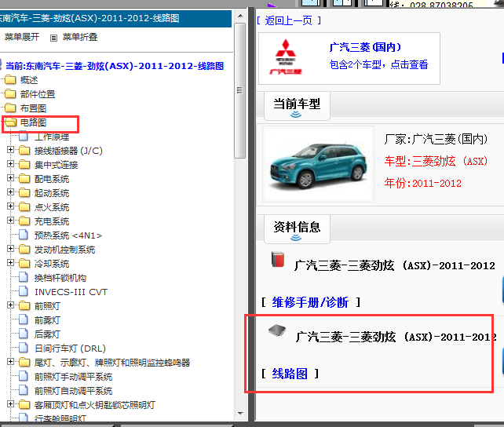Click the 当前:东南汽车-三菱-劲炫 root node link
The height and width of the screenshot is (427, 504).
(x=115, y=66)
